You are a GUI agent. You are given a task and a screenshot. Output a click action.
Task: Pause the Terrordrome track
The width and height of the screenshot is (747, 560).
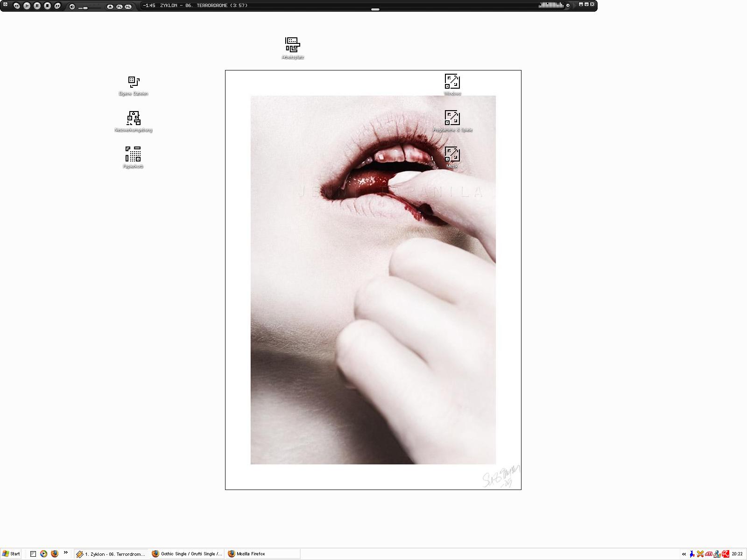tap(37, 6)
